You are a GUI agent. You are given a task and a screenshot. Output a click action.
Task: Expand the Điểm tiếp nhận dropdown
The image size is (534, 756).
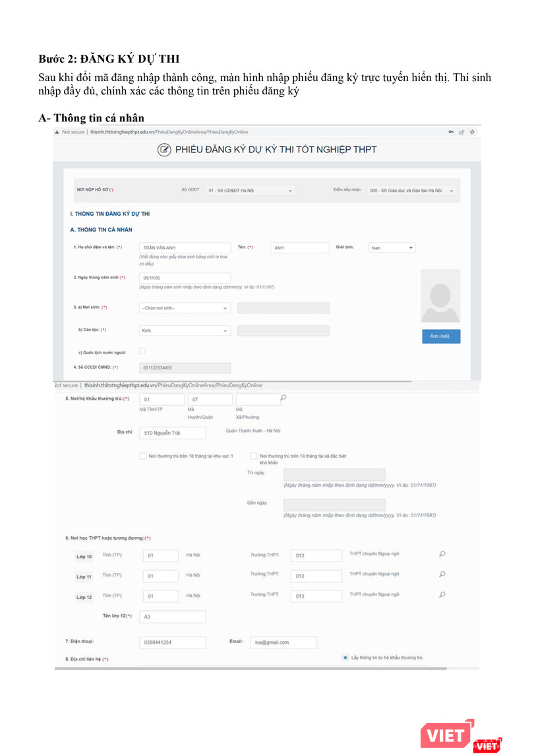pos(412,191)
